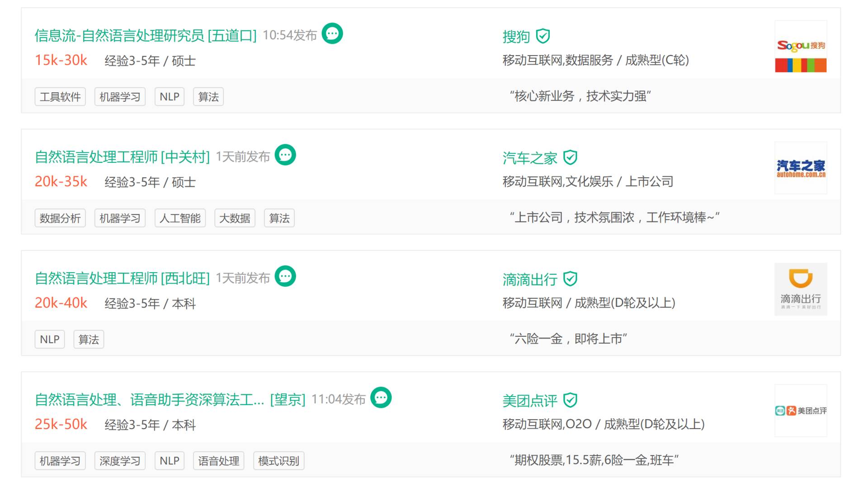Open 自然语言处理工程师 [西北旺] job title

[122, 279]
